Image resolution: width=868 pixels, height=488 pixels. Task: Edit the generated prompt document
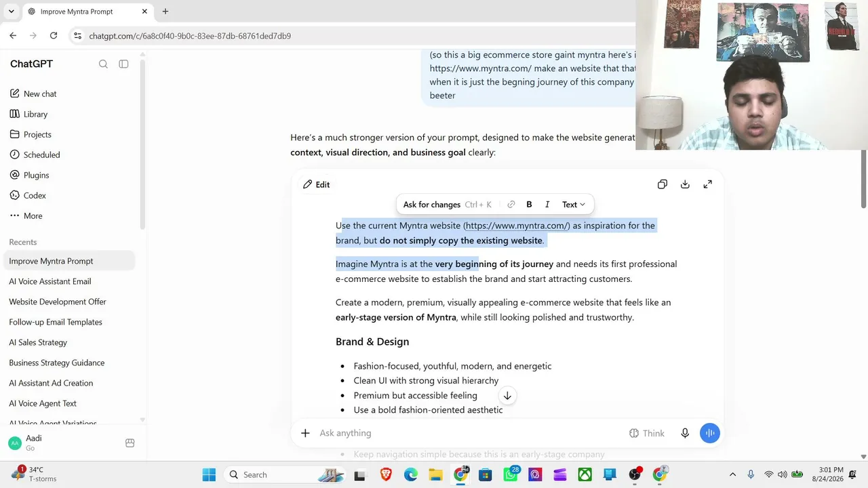(316, 184)
